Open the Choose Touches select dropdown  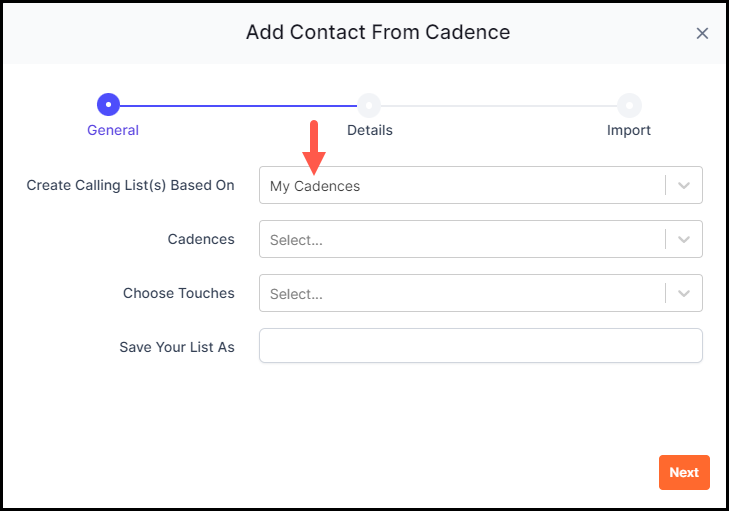pos(481,293)
